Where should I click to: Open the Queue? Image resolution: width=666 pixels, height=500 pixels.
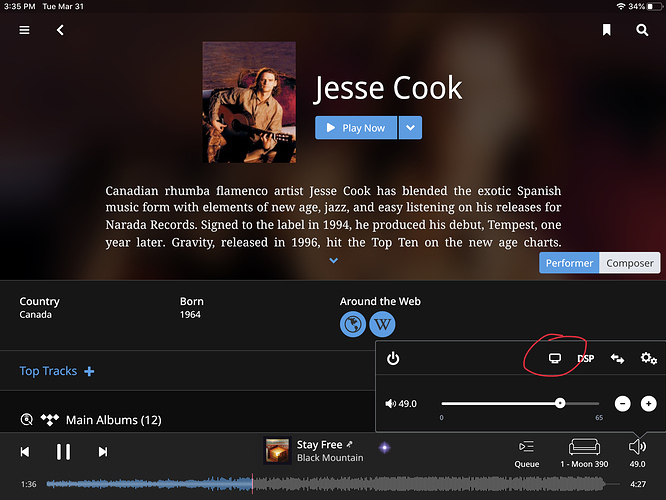coord(527,454)
